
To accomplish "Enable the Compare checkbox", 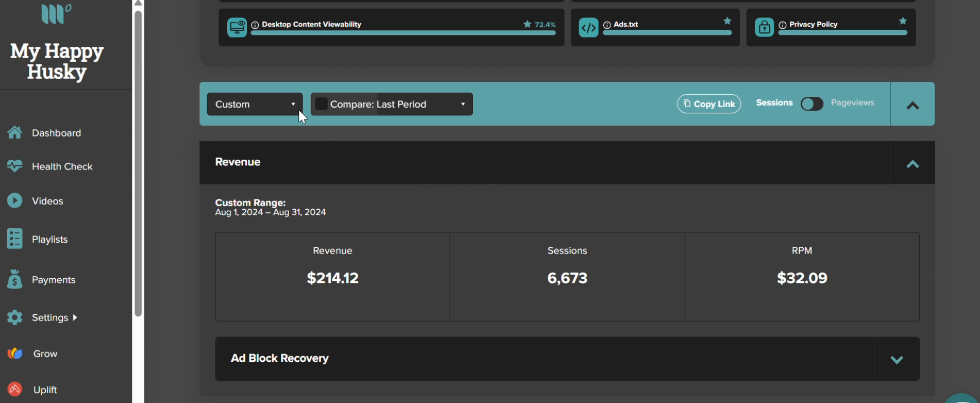I will (x=321, y=104).
